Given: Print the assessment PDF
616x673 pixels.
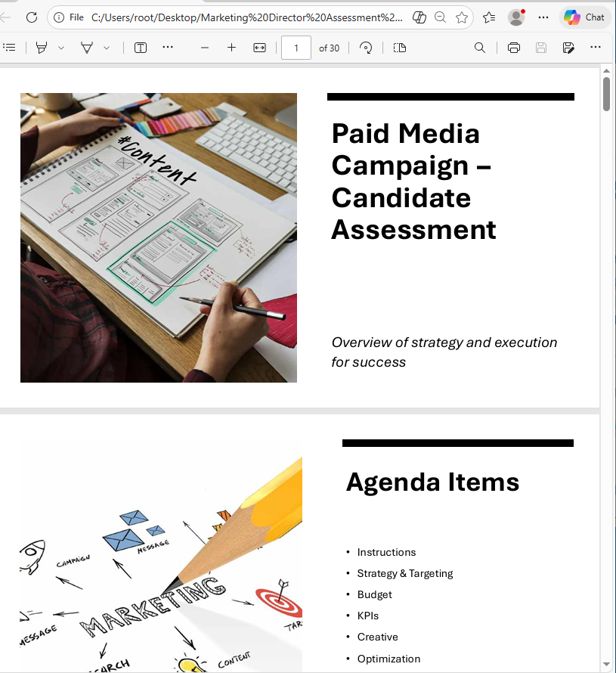Looking at the screenshot, I should coord(513,47).
